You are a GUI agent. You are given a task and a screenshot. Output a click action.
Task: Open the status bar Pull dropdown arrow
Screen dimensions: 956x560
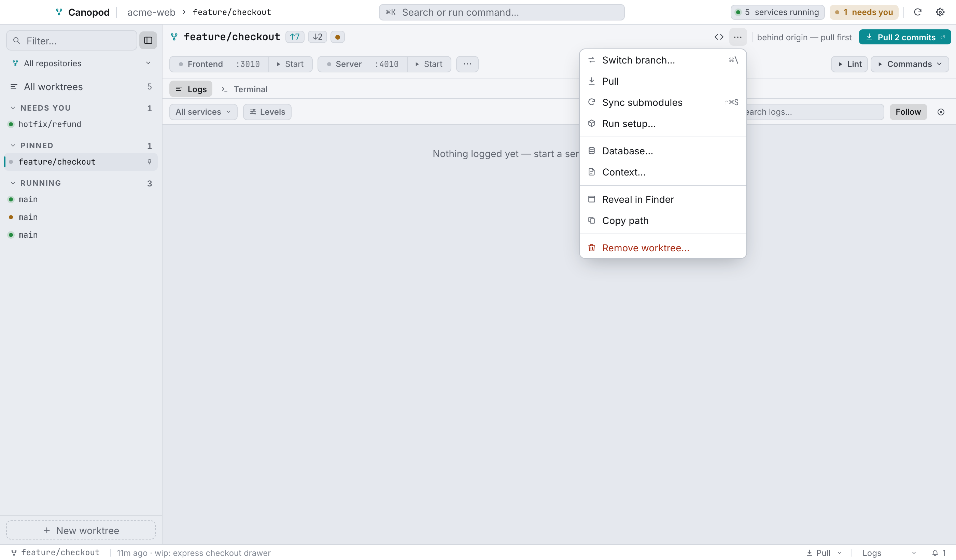pos(840,553)
